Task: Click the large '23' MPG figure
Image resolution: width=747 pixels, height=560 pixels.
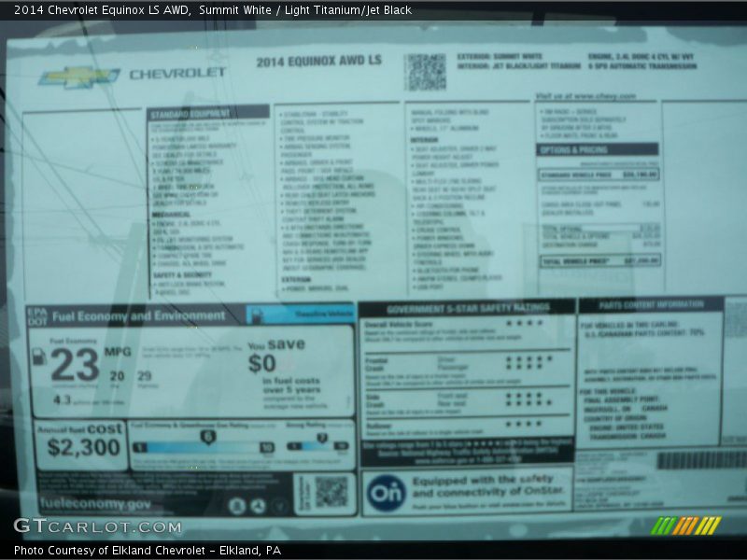Action: point(75,365)
